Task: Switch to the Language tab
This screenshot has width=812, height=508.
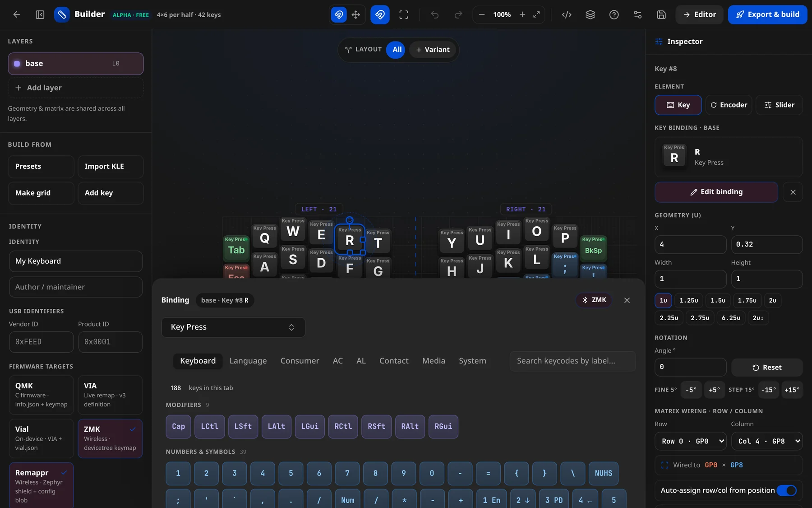Action: point(248,361)
